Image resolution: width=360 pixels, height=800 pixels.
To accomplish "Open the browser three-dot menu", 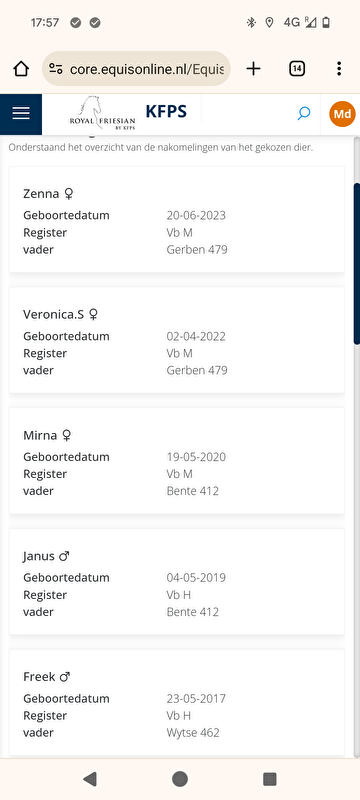I will pos(339,68).
